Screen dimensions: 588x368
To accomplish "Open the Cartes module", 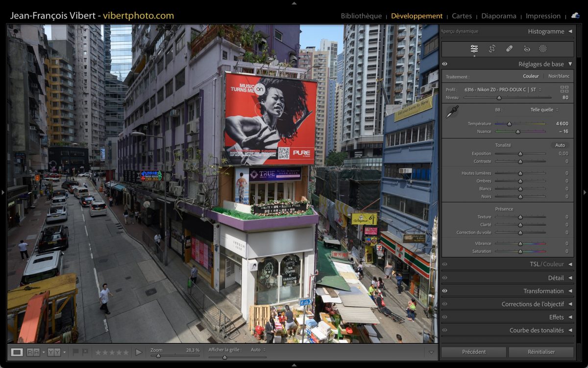I will click(462, 16).
